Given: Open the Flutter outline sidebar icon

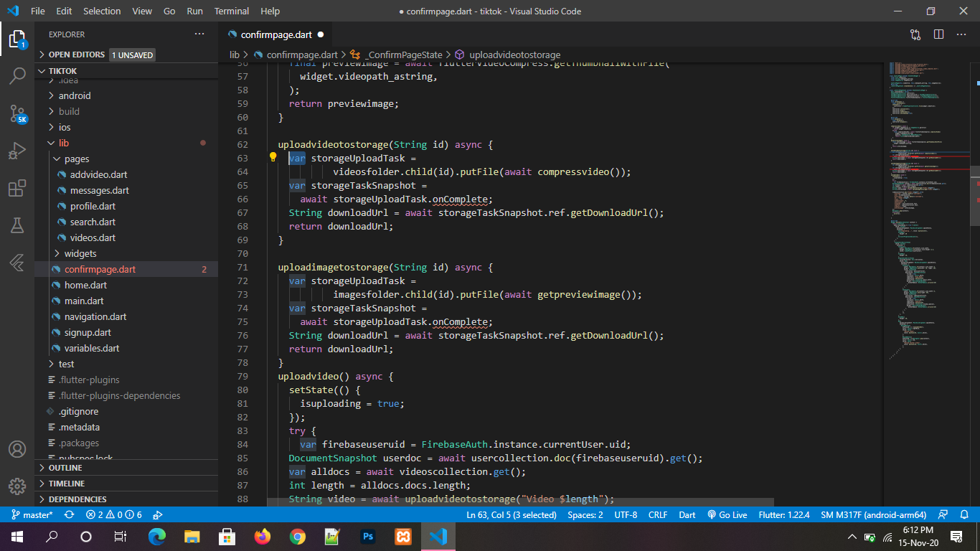Looking at the screenshot, I should pos(17,263).
